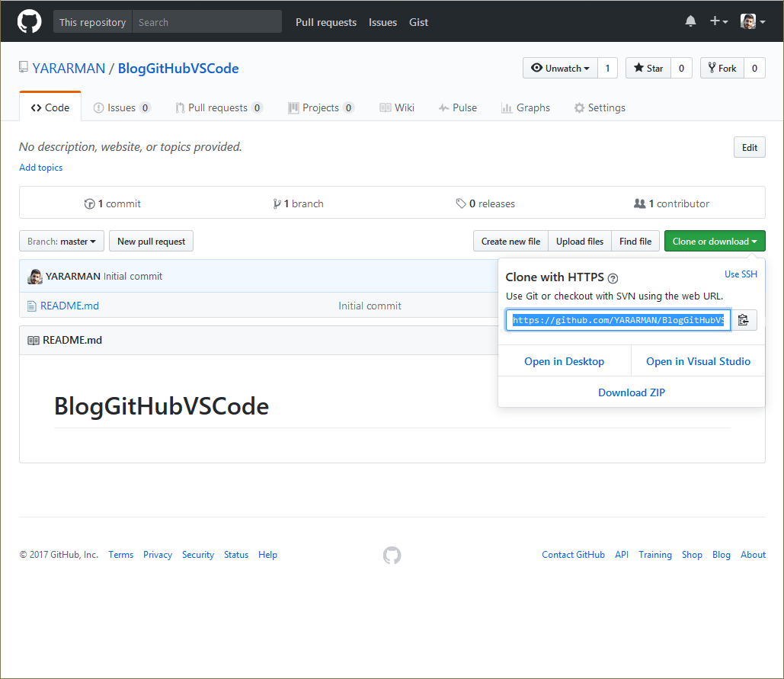784x679 pixels.
Task: Open footer Terms link
Action: pos(121,555)
